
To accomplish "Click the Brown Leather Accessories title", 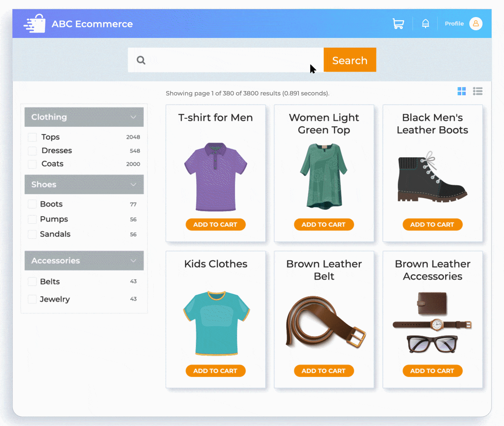I will point(432,270).
